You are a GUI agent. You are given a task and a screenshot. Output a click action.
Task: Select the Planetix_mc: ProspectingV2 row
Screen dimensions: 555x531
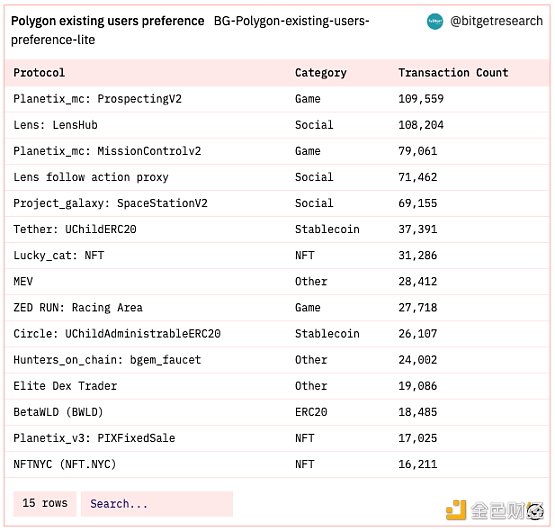point(278,99)
